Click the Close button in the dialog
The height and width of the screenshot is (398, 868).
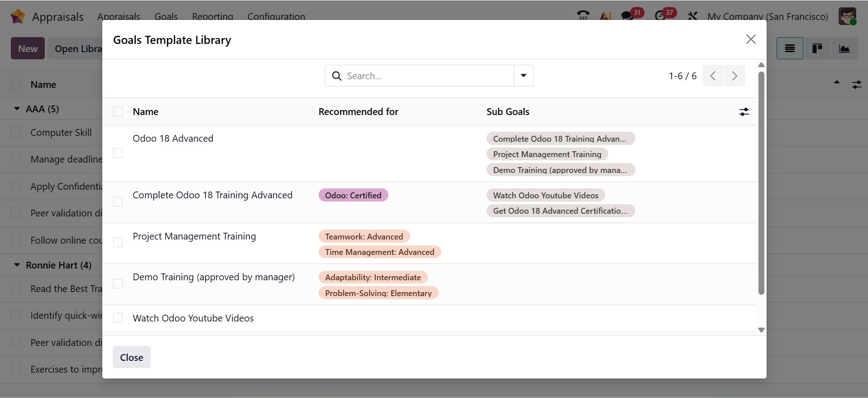tap(131, 357)
